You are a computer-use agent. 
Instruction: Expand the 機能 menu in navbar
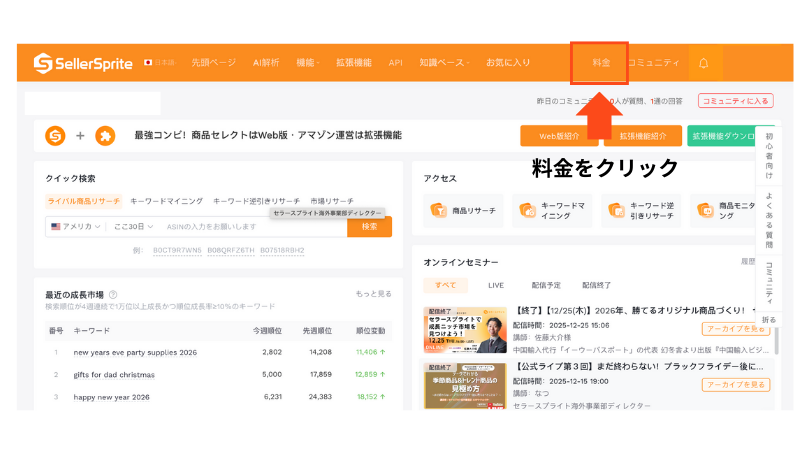click(x=307, y=63)
